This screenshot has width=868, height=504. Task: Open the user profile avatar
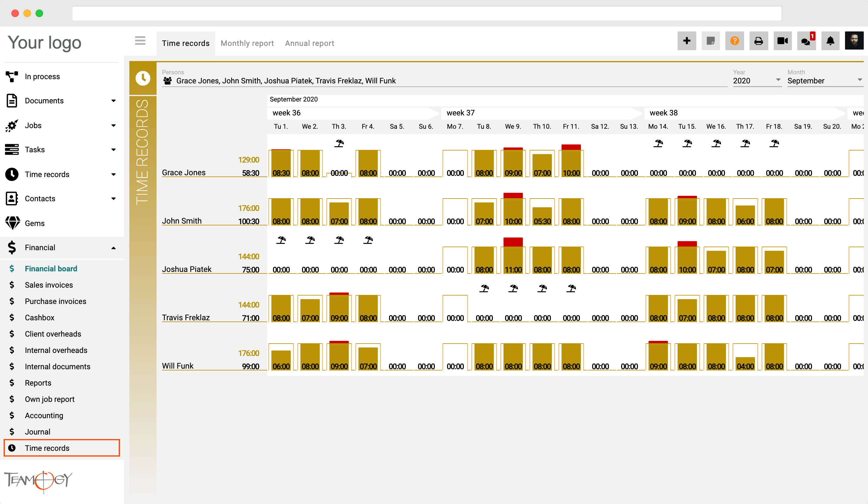(x=854, y=41)
